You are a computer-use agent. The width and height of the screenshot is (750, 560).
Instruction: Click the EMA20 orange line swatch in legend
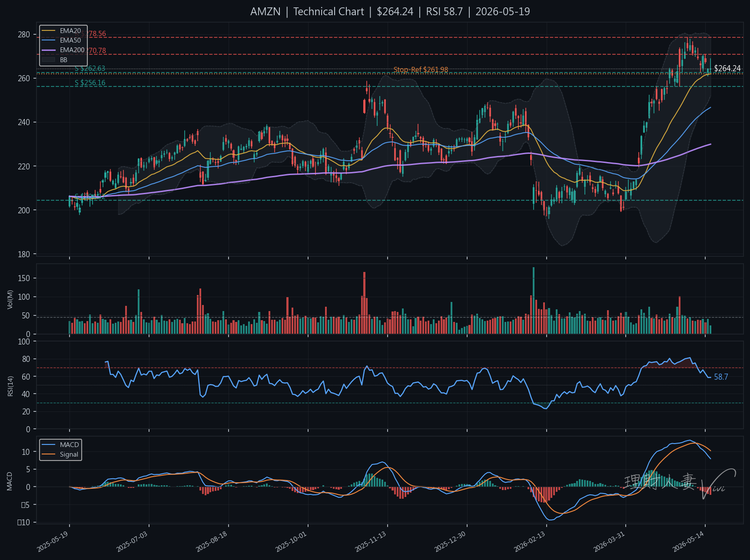pos(48,31)
